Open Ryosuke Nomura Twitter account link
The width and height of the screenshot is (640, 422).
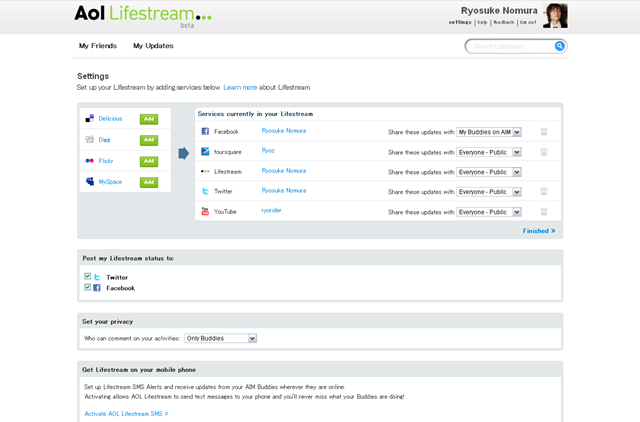pos(284,190)
